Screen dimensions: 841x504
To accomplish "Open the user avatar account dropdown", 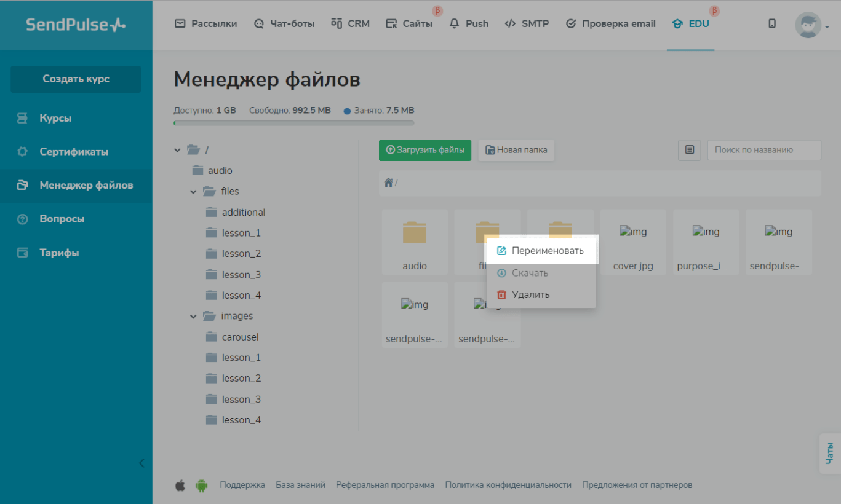I will point(811,25).
